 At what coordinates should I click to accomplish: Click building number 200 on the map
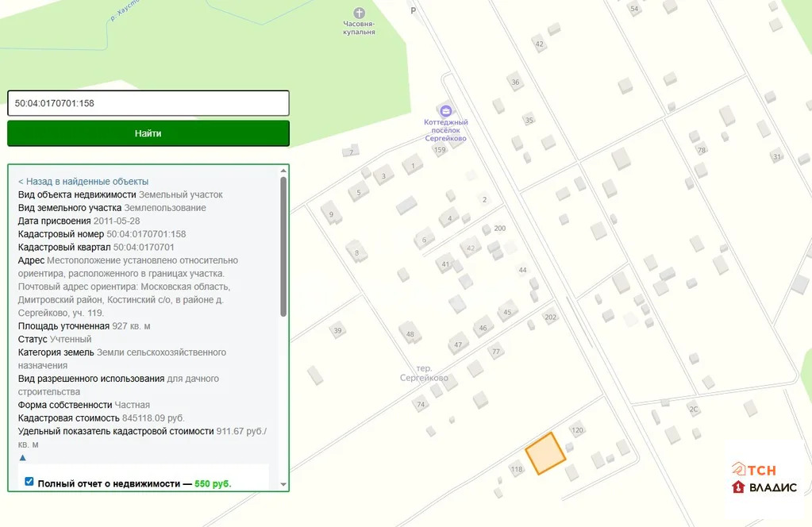click(499, 229)
